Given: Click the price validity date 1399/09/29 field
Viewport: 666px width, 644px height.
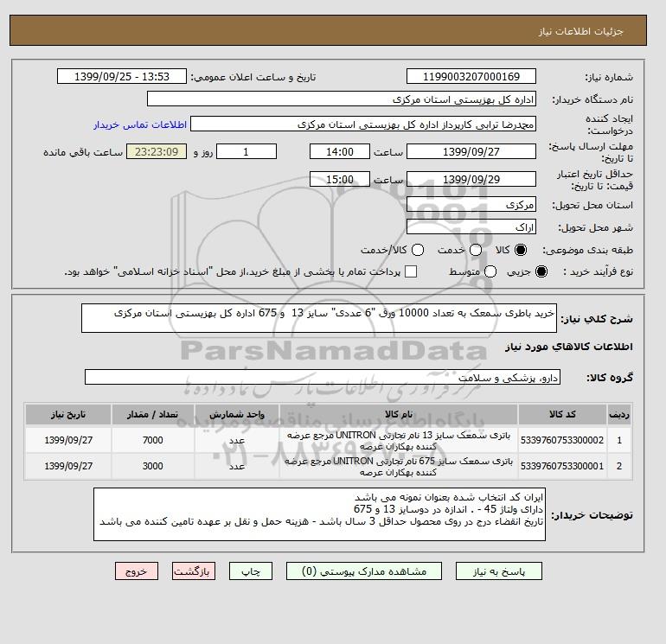Looking at the screenshot, I should click(x=471, y=179).
